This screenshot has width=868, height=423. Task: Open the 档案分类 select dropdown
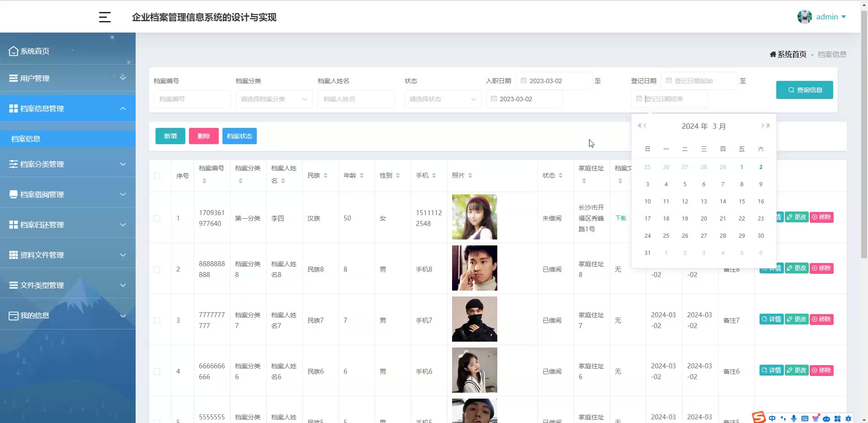tap(274, 99)
